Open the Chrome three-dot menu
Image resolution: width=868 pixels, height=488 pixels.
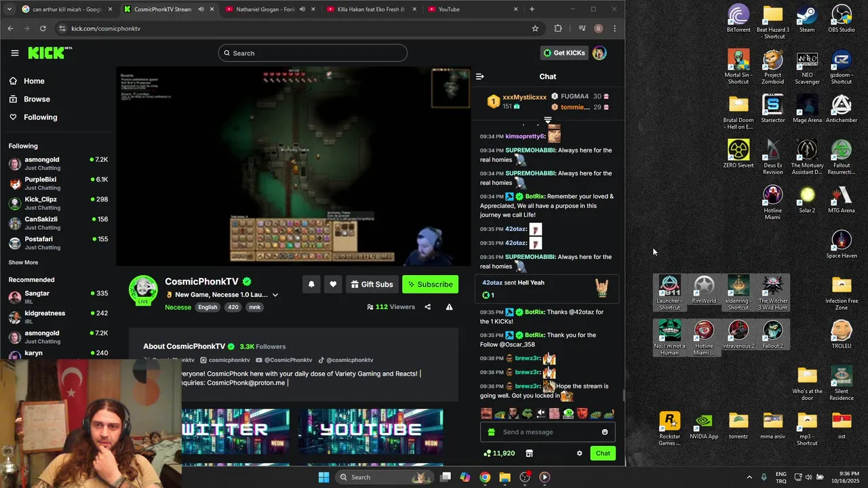[614, 28]
